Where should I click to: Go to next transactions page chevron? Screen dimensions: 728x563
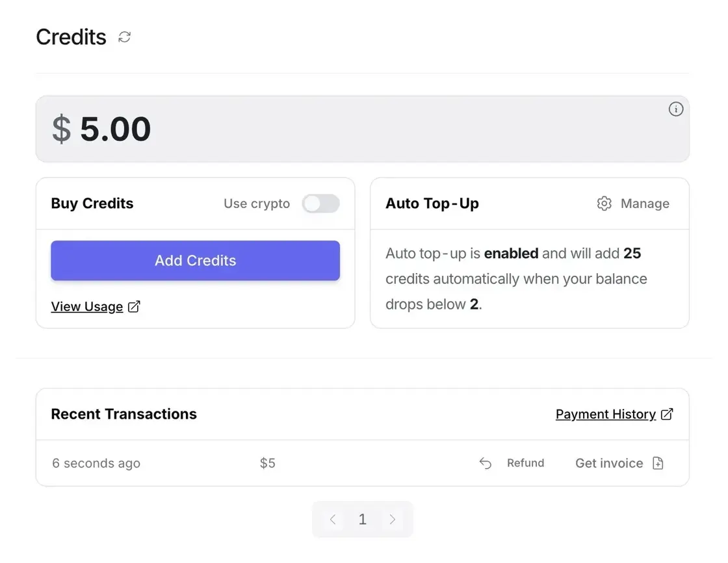click(x=393, y=519)
